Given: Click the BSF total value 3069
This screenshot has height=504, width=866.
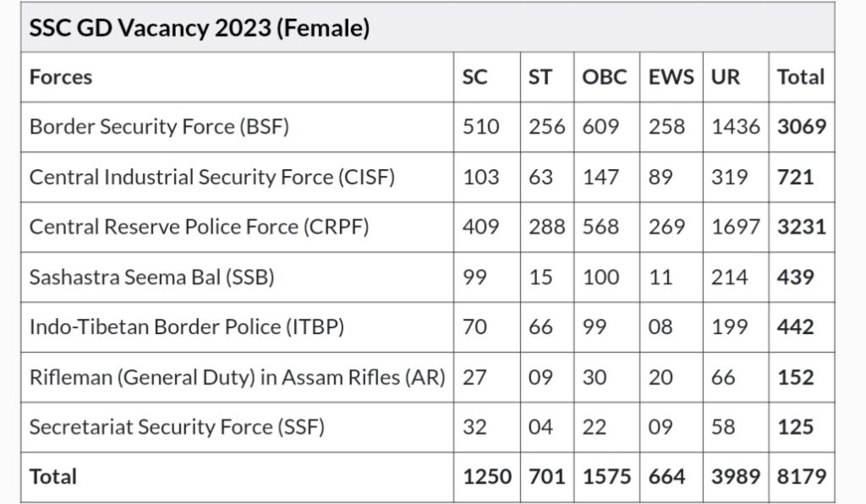Looking at the screenshot, I should (802, 127).
